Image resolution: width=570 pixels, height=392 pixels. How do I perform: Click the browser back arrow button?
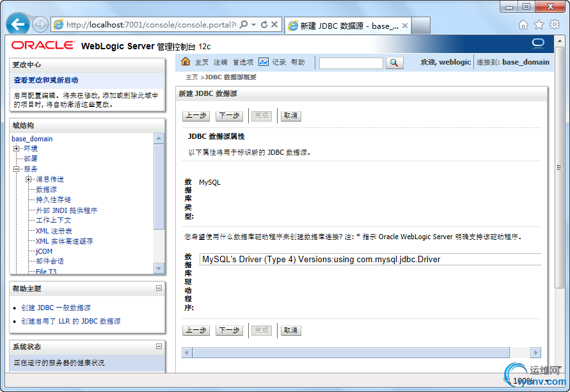18,24
